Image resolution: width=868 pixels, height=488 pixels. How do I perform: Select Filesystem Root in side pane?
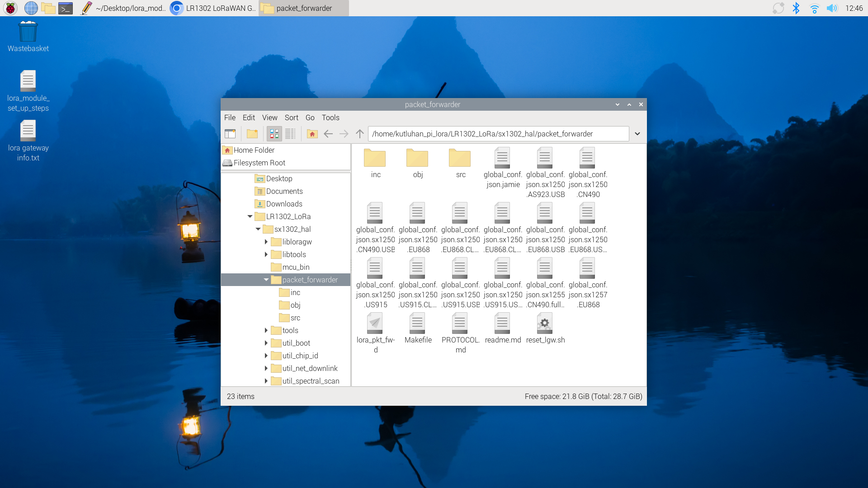click(259, 163)
